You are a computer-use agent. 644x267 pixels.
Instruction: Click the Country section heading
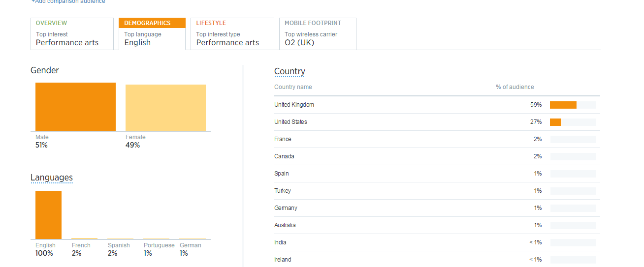tap(290, 71)
